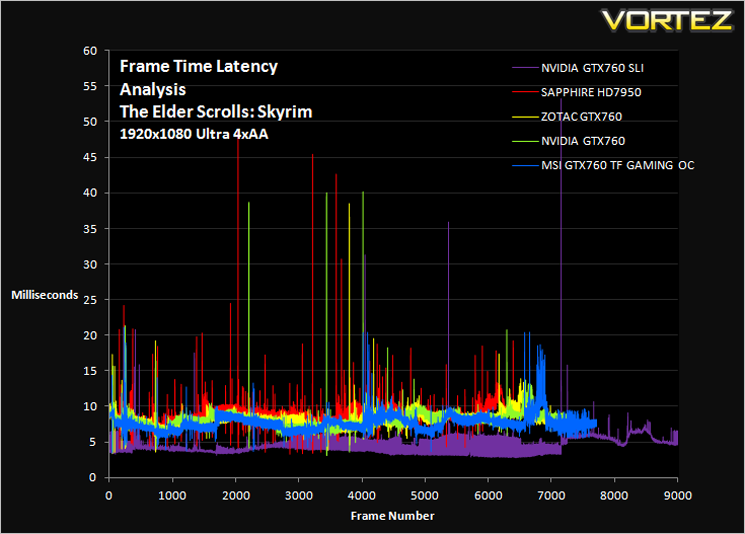The height and width of the screenshot is (534, 745).
Task: Click the 1920x1080 Ultra 4xAA text
Action: (194, 134)
